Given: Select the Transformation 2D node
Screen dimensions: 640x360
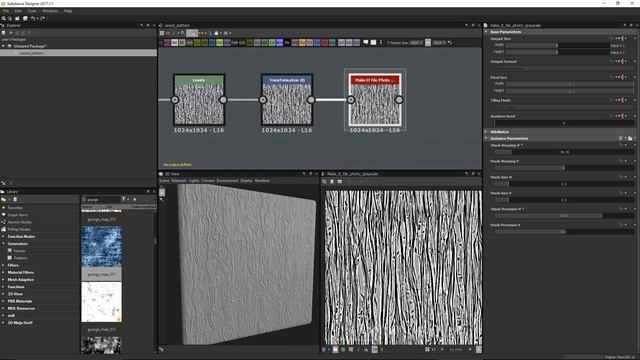Looking at the screenshot, I should click(287, 100).
